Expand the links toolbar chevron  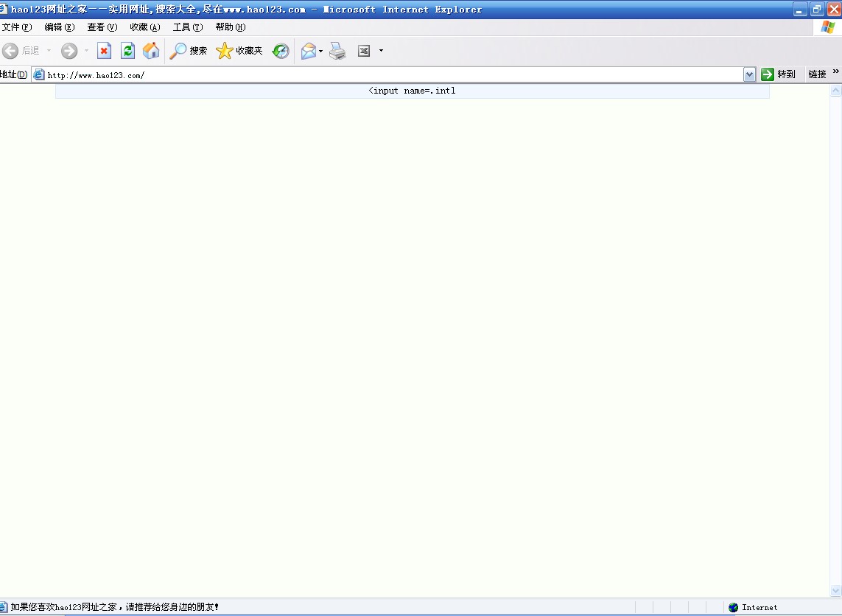(x=835, y=71)
